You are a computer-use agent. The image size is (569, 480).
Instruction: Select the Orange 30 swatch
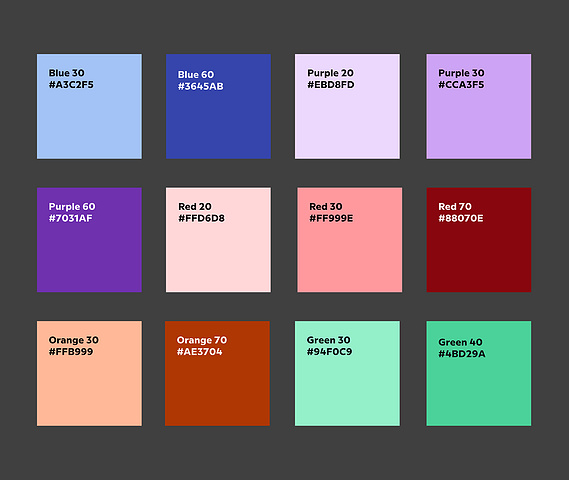tap(89, 373)
